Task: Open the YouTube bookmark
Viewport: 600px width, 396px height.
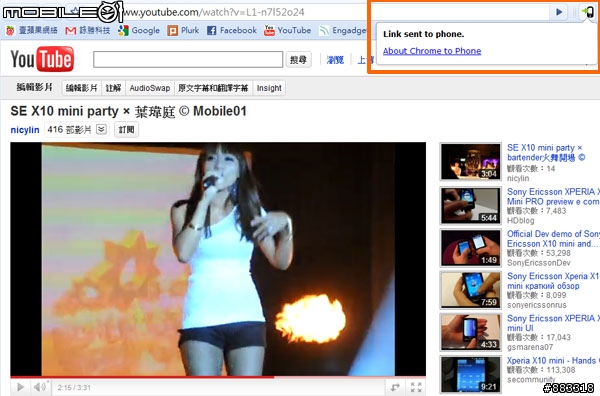Action: (x=287, y=30)
